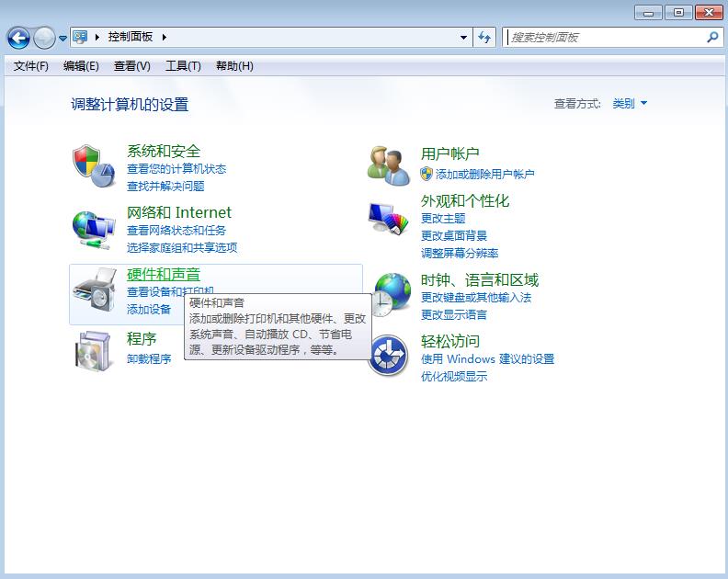Image resolution: width=728 pixels, height=579 pixels.
Task: Click 添加设备 link
Action: coord(149,309)
